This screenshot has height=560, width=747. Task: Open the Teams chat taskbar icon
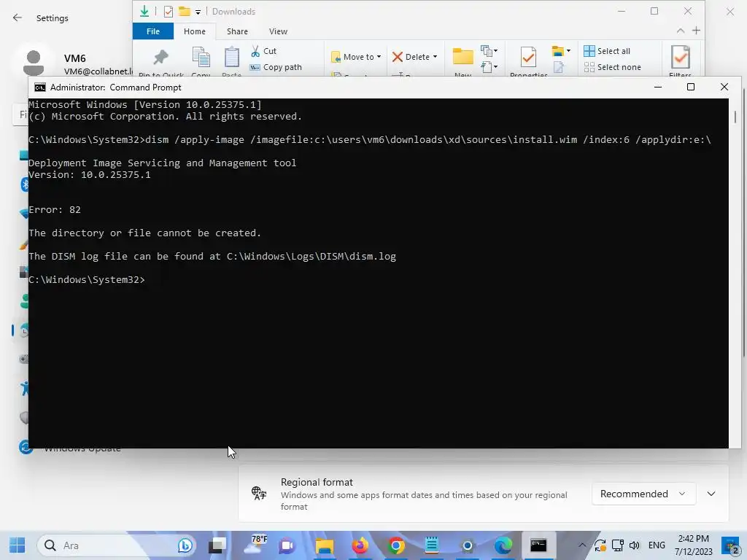[287, 545]
